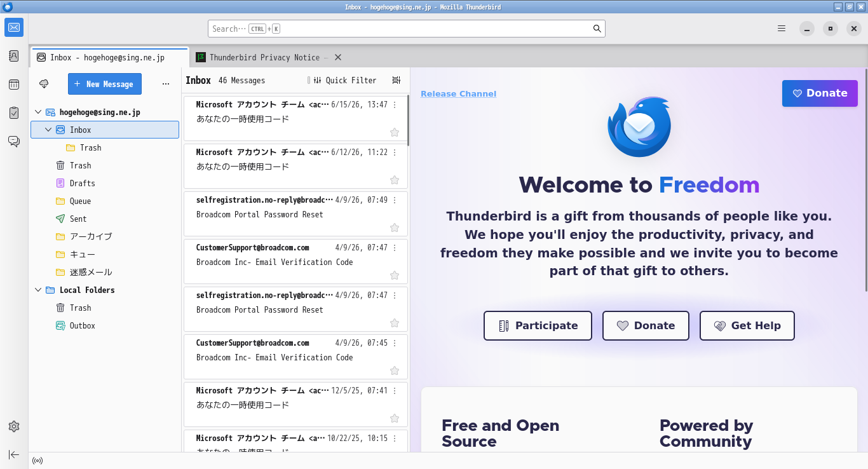Image resolution: width=868 pixels, height=469 pixels.
Task: Click the Get Messages cloud icon
Action: click(44, 84)
